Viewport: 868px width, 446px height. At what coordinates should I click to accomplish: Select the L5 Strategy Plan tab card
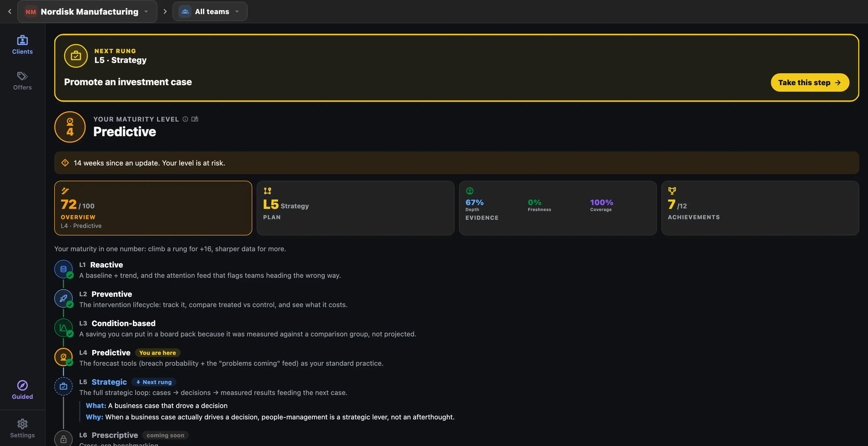[356, 208]
